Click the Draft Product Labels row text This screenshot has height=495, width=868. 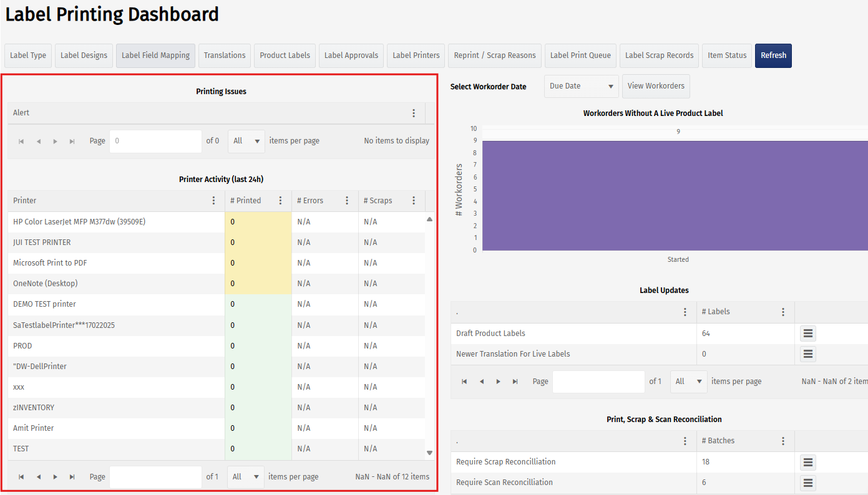(490, 334)
